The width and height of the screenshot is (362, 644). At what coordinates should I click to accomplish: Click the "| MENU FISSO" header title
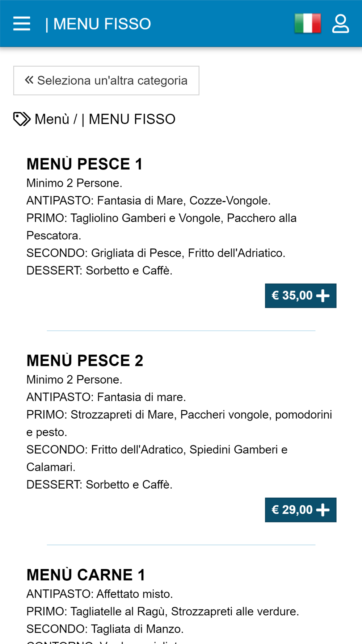pos(98,24)
